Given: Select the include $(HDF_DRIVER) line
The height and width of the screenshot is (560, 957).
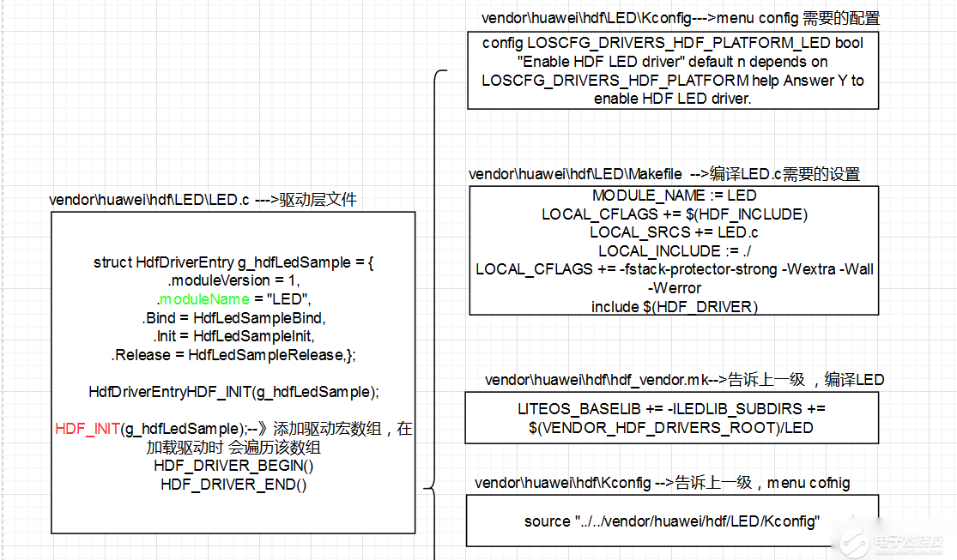Looking at the screenshot, I should pos(674,306).
